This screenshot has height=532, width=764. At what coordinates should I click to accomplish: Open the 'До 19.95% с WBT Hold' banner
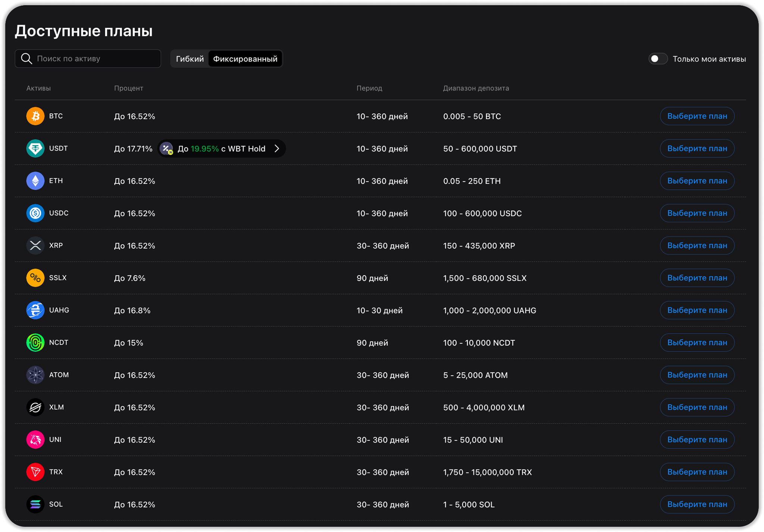[222, 149]
